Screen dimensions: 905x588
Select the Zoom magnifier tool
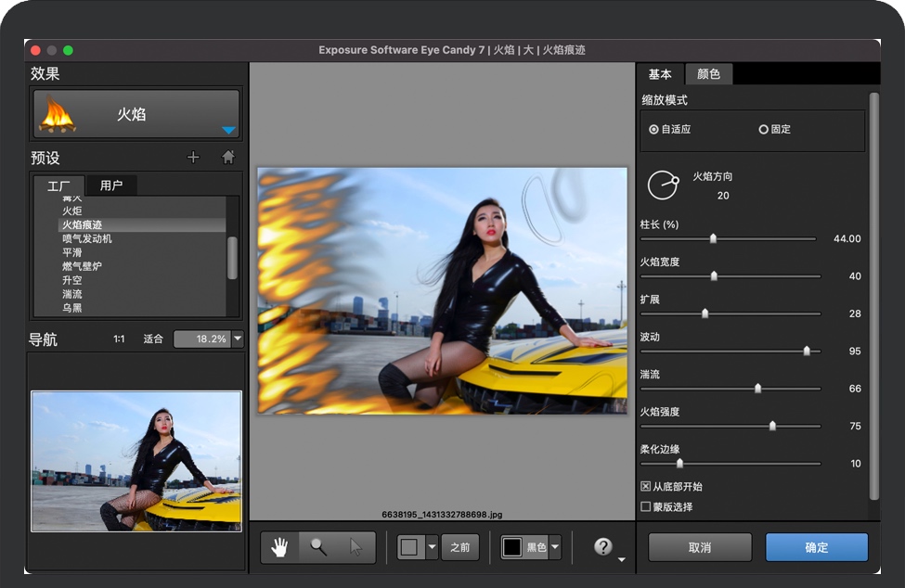(x=318, y=547)
